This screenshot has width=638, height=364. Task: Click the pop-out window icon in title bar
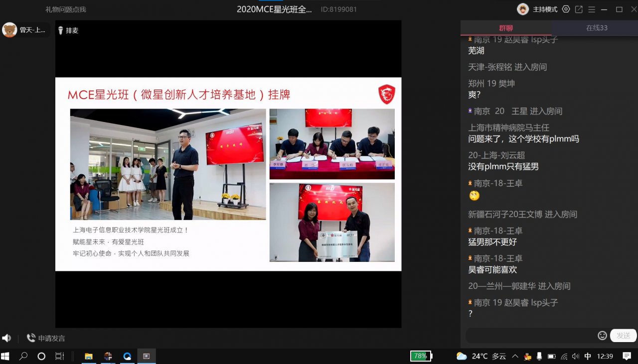579,9
